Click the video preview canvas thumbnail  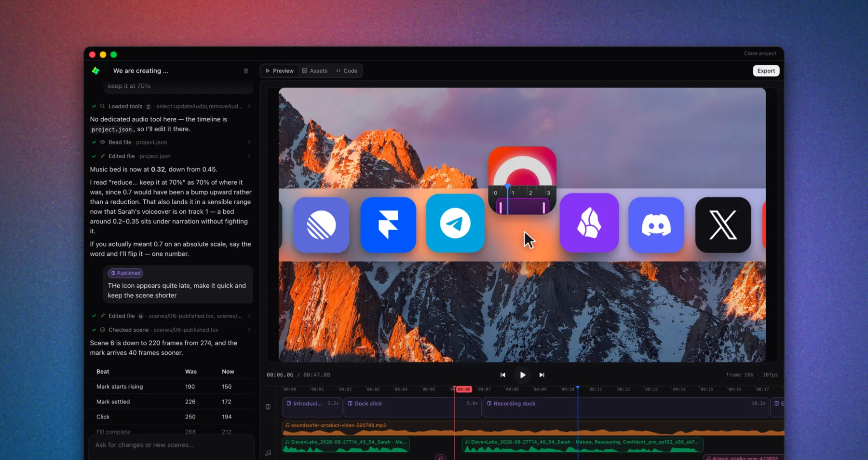point(522,225)
